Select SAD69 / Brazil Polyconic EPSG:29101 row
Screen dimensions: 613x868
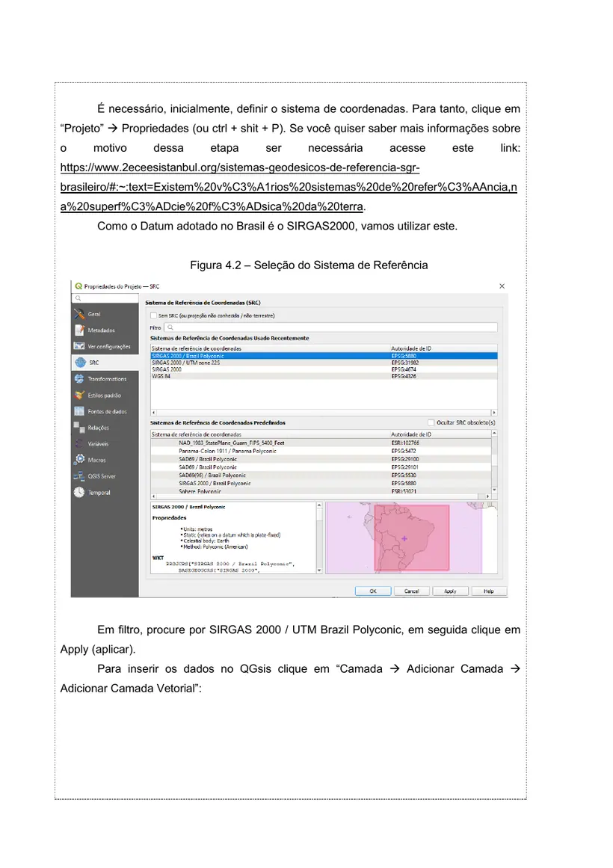(x=321, y=467)
